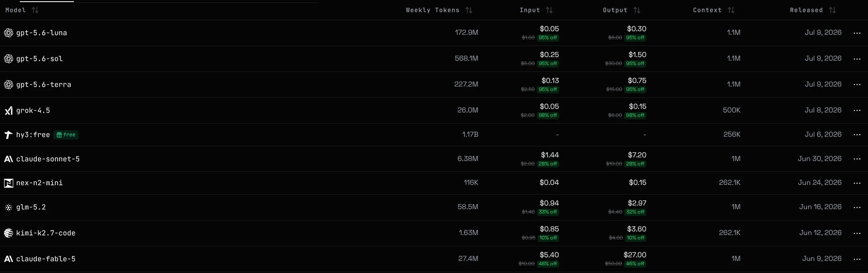Sort by Output price arrows icon
The image size is (868, 273).
637,10
